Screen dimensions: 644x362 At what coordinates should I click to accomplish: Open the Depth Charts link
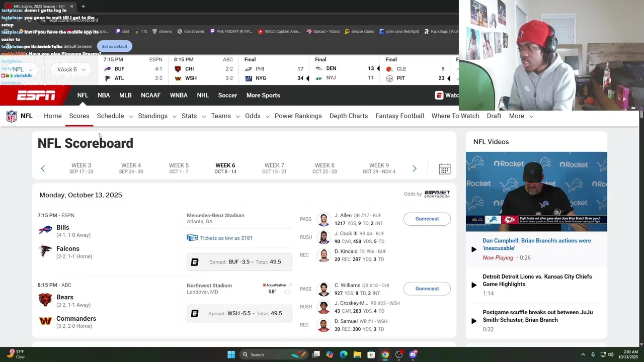pyautogui.click(x=349, y=116)
